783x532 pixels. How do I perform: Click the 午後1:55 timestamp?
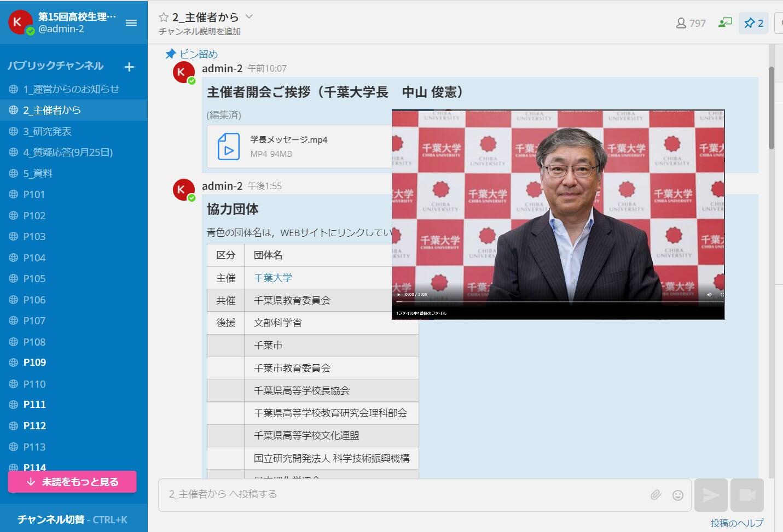click(x=265, y=186)
